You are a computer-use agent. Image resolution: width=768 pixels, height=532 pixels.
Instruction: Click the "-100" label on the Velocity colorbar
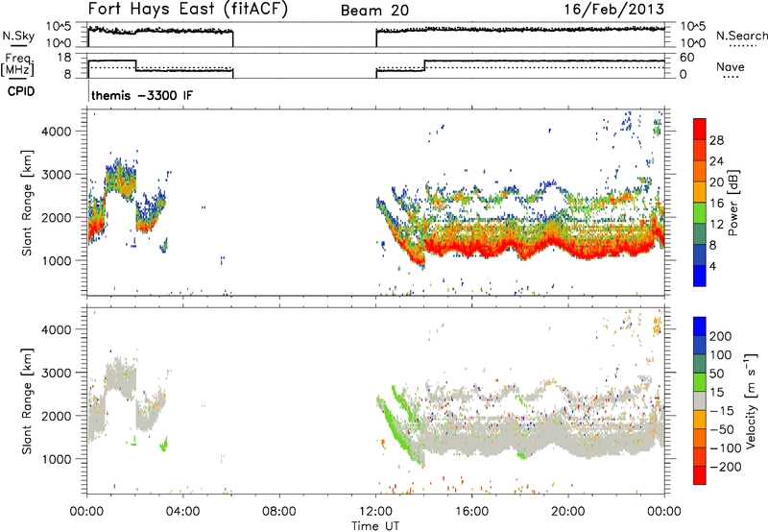click(x=726, y=448)
